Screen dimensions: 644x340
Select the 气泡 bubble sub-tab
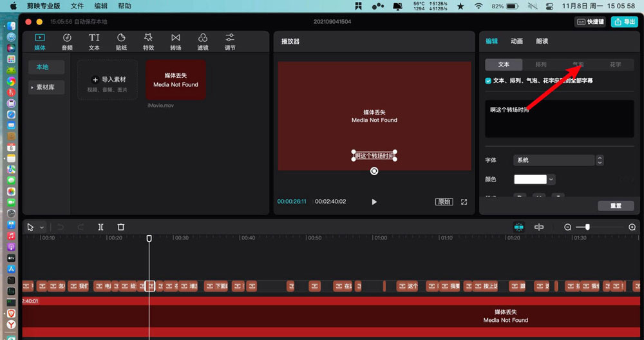pos(578,64)
